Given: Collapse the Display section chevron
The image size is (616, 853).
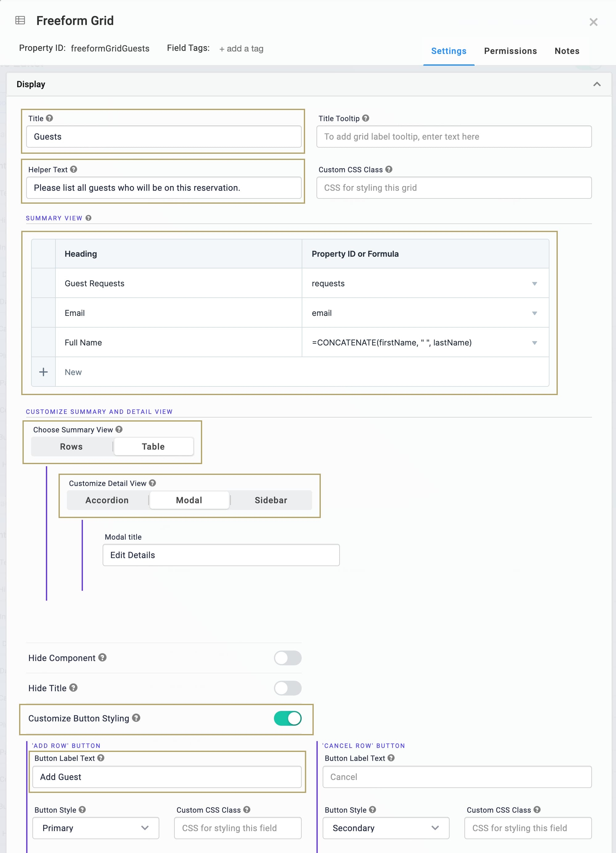Looking at the screenshot, I should 597,84.
